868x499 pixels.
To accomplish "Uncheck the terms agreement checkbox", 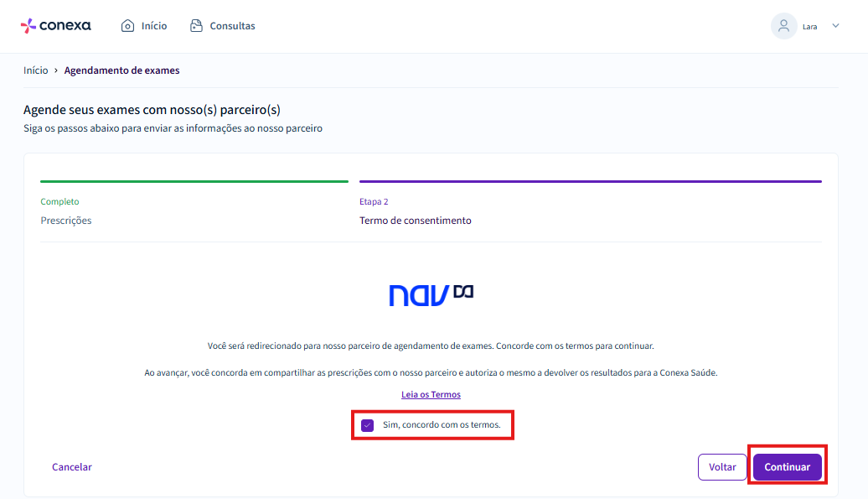I will coord(367,425).
